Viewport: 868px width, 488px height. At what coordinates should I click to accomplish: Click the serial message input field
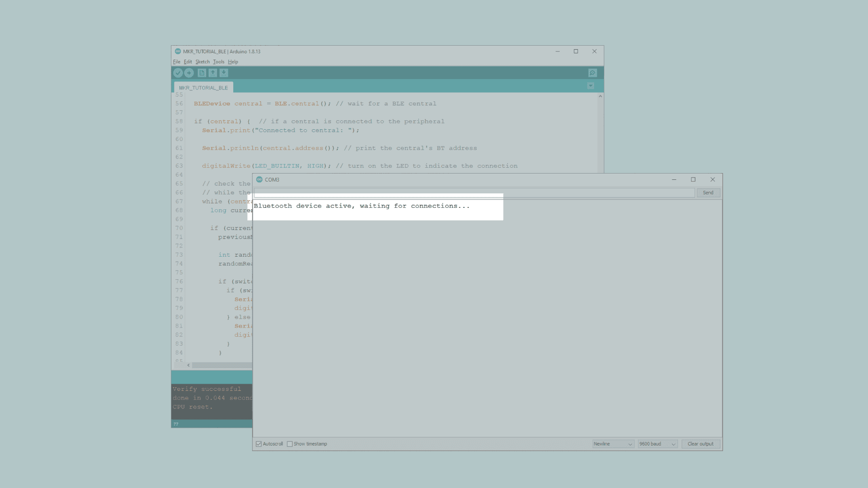point(474,192)
